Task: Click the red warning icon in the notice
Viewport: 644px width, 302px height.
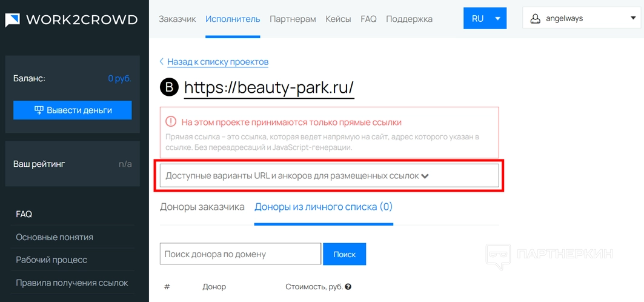Action: pyautogui.click(x=171, y=122)
